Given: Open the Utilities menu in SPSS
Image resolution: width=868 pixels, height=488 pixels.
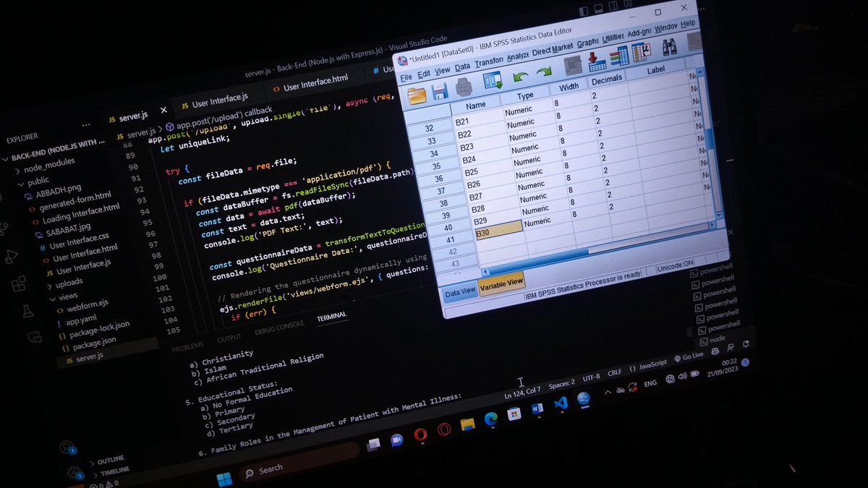Looking at the screenshot, I should click(x=613, y=38).
